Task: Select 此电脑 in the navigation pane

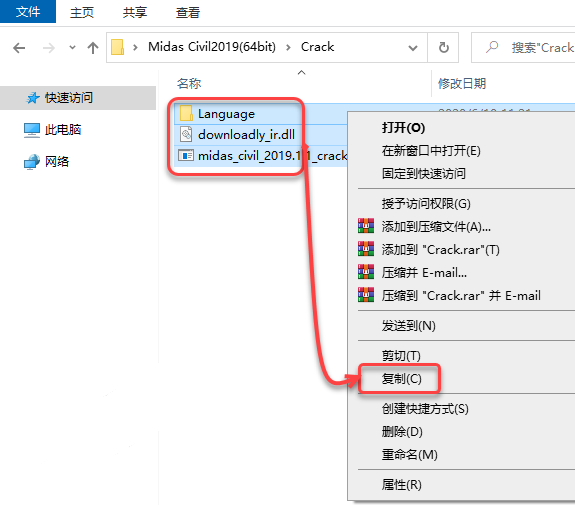Action: (x=63, y=129)
